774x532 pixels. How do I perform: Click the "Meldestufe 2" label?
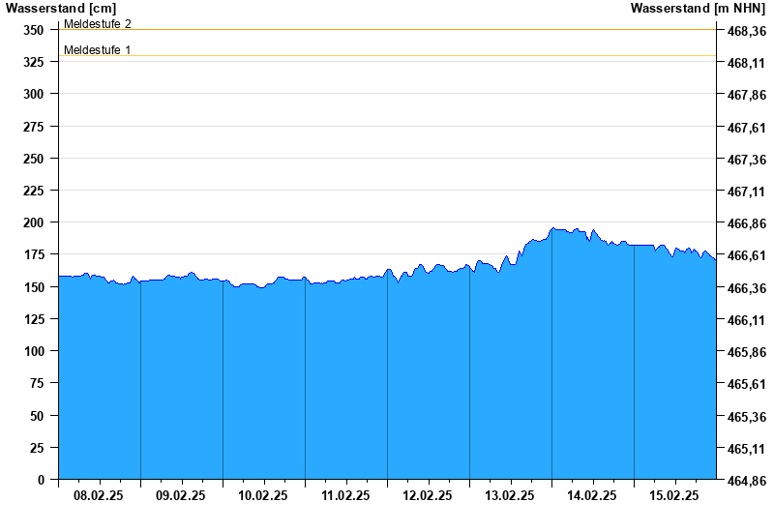coord(97,23)
